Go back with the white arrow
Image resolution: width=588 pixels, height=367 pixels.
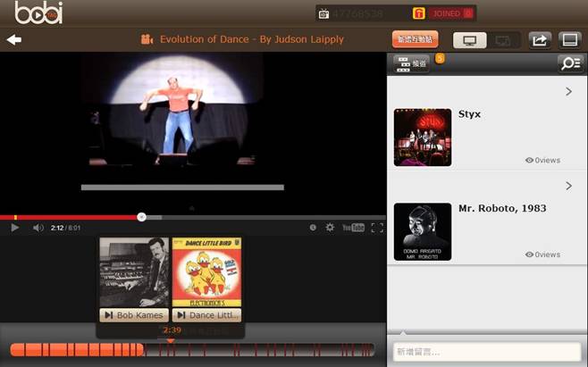14,39
